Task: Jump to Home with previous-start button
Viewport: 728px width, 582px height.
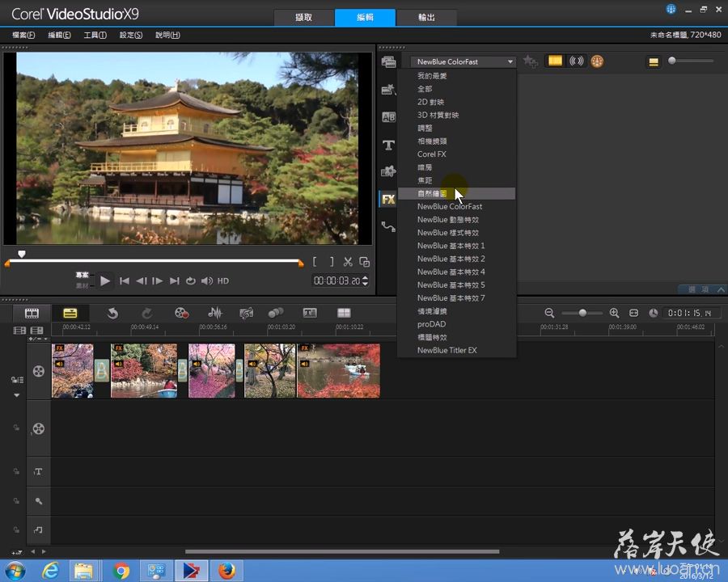Action: point(125,280)
